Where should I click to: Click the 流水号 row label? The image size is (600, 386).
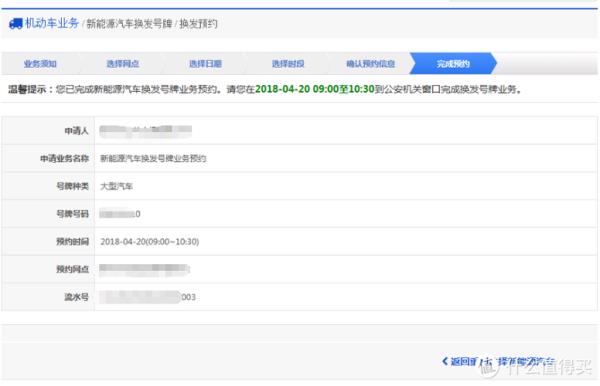pyautogui.click(x=76, y=297)
